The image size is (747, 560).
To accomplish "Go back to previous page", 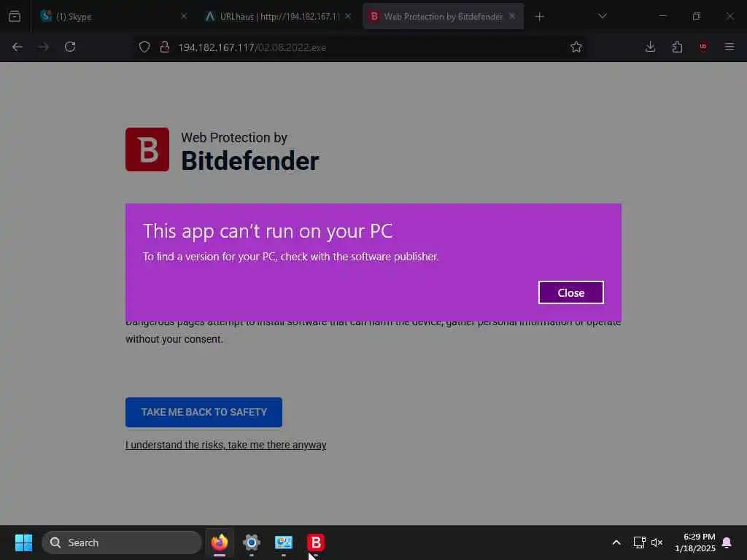I will [18, 47].
